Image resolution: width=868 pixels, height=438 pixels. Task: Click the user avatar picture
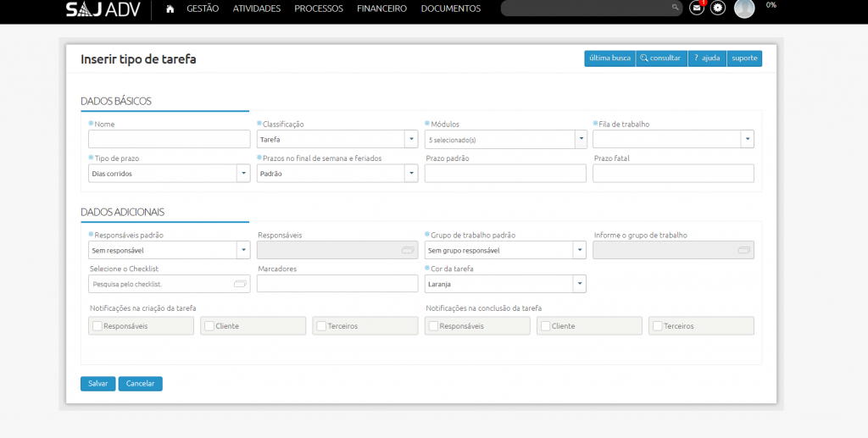click(744, 8)
